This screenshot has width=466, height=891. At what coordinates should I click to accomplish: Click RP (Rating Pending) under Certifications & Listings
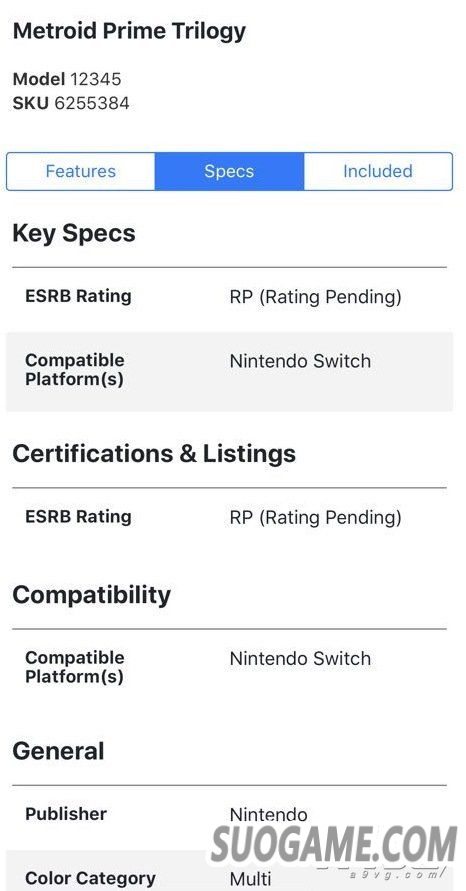click(x=315, y=517)
